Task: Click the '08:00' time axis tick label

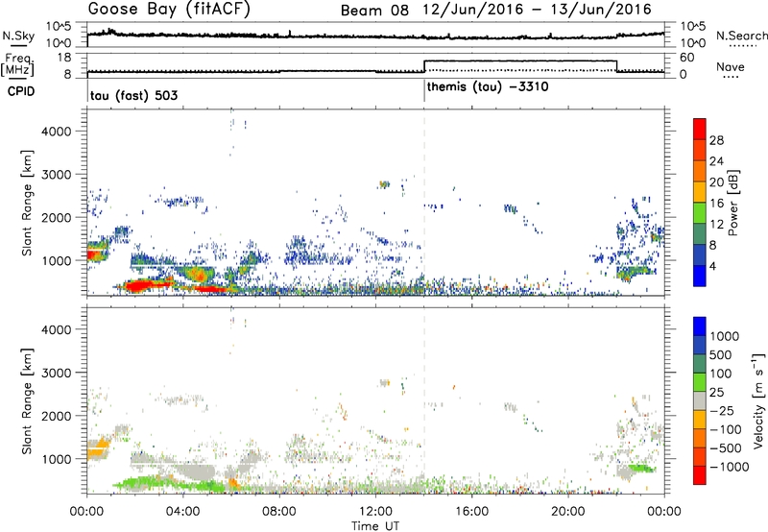Action: coord(279,512)
